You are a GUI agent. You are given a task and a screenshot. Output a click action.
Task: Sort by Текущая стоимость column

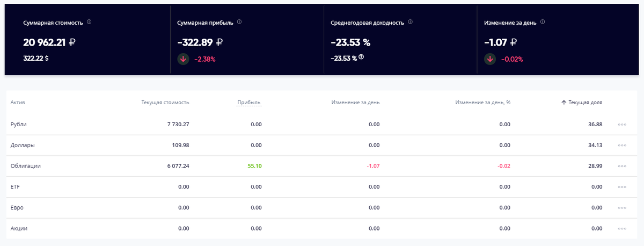pyautogui.click(x=165, y=102)
